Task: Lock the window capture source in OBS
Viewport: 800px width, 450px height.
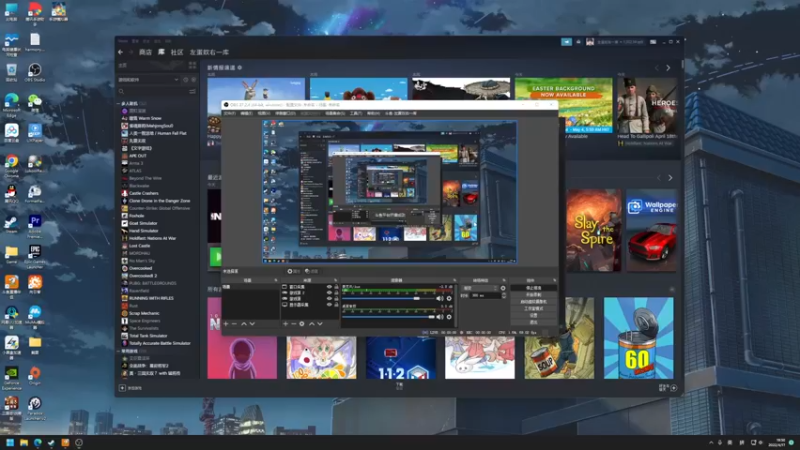Action: (336, 287)
